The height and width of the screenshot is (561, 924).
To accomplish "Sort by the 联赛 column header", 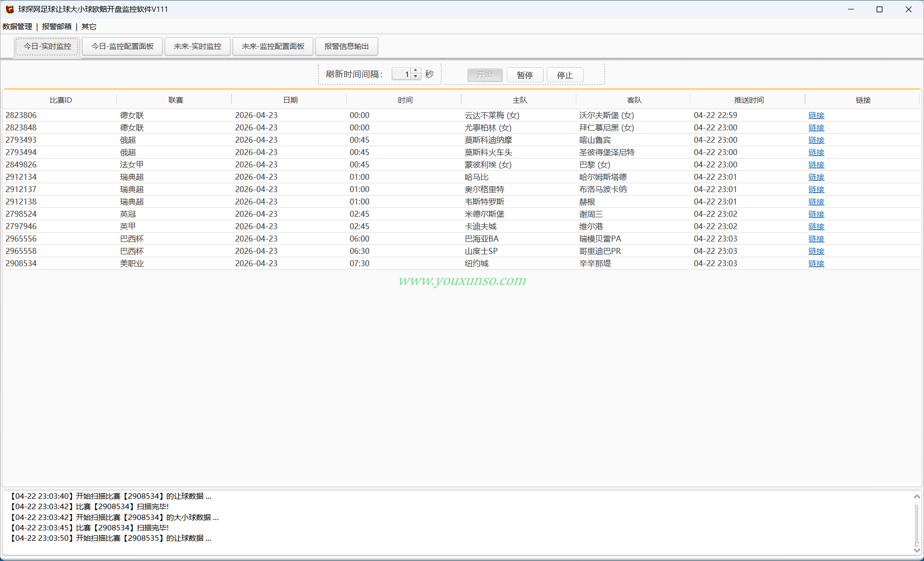I will pyautogui.click(x=175, y=100).
